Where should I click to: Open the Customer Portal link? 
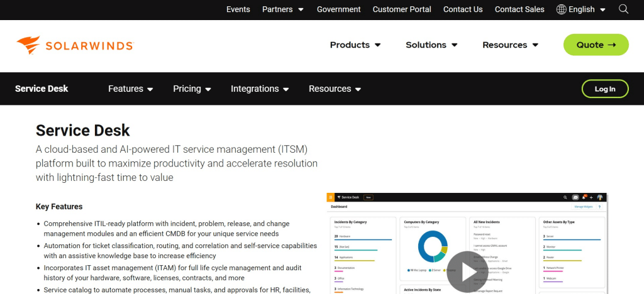402,9
